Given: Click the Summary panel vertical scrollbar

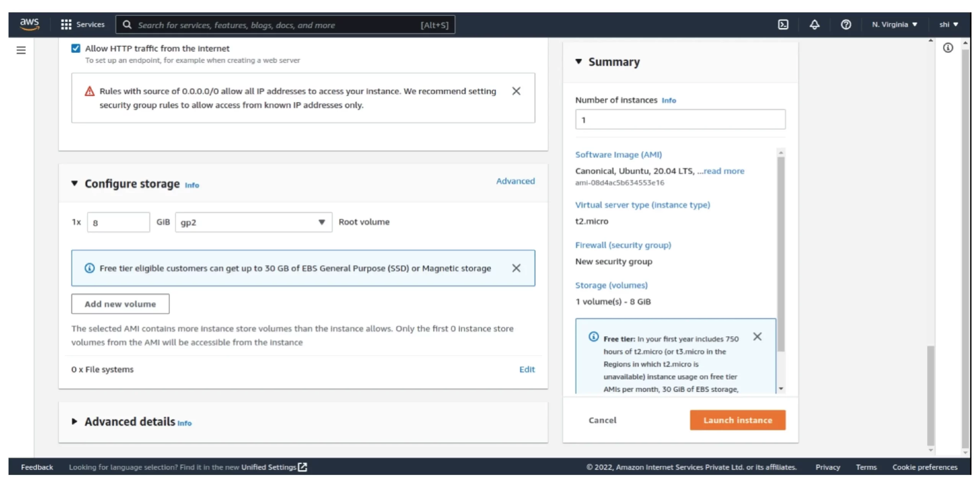Looking at the screenshot, I should [x=781, y=253].
